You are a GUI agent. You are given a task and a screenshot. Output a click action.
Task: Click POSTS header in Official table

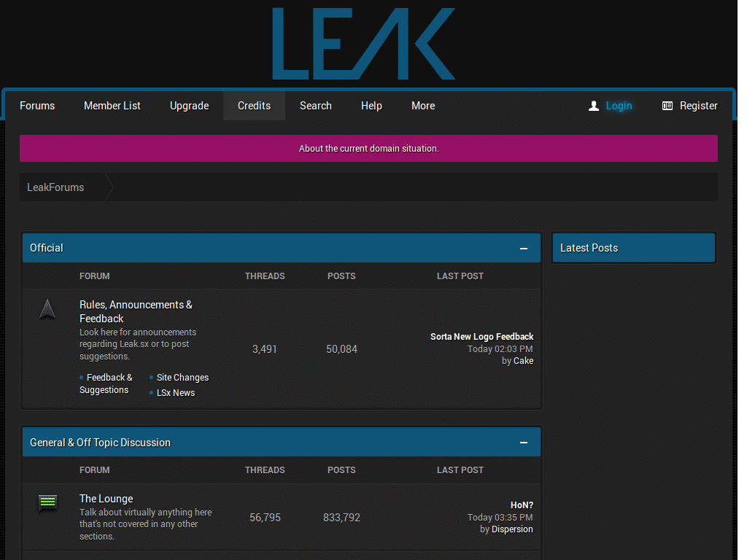tap(341, 276)
